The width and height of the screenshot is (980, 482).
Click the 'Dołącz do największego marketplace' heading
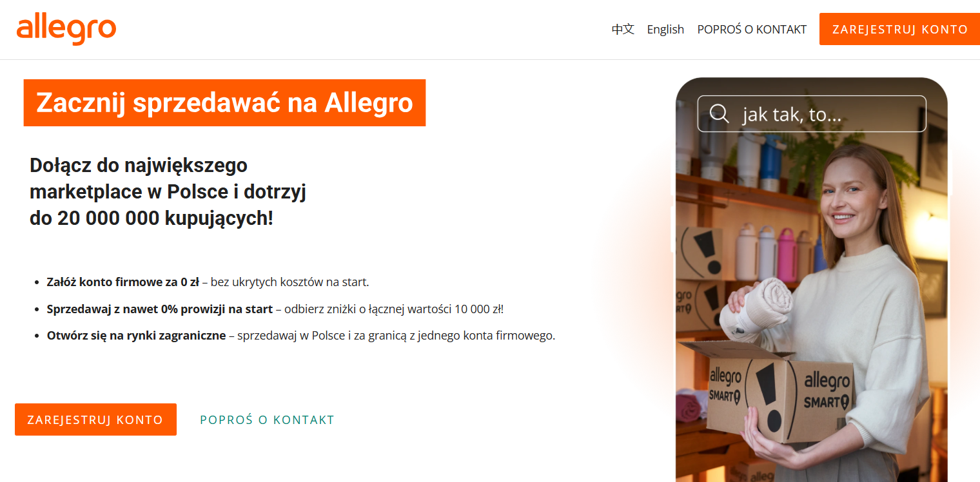tap(168, 191)
